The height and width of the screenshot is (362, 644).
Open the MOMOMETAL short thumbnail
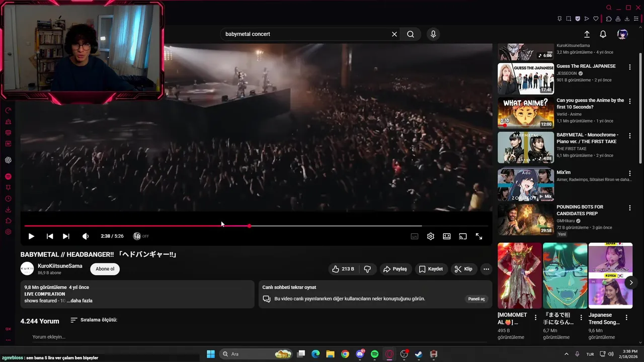(x=520, y=276)
